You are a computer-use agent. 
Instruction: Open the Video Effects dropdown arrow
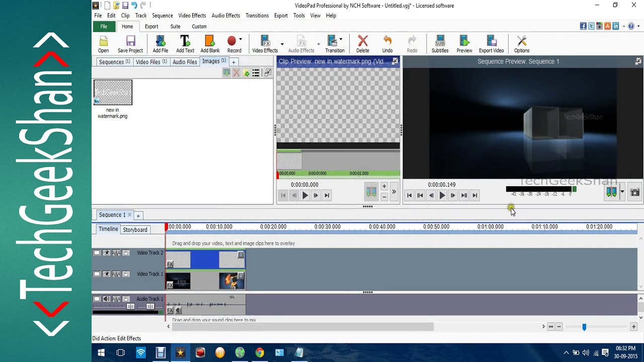pos(282,44)
